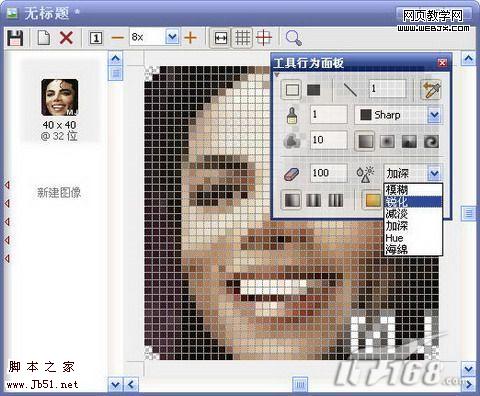
Task: Click the 新建图像 new image link
Action: tap(59, 193)
